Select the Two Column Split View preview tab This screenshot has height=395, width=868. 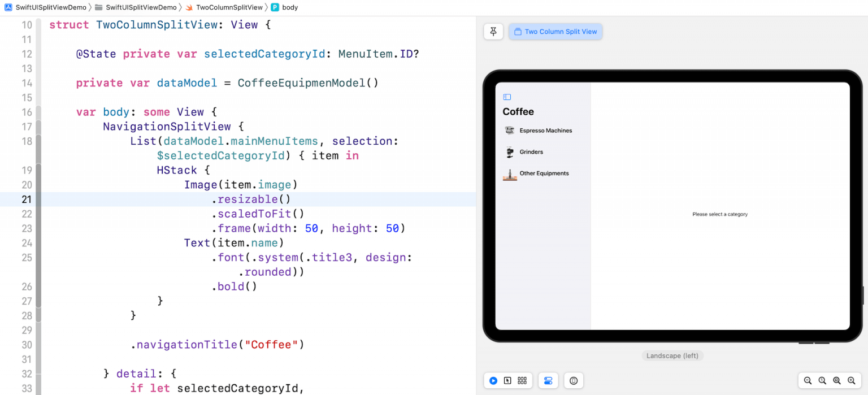[555, 32]
